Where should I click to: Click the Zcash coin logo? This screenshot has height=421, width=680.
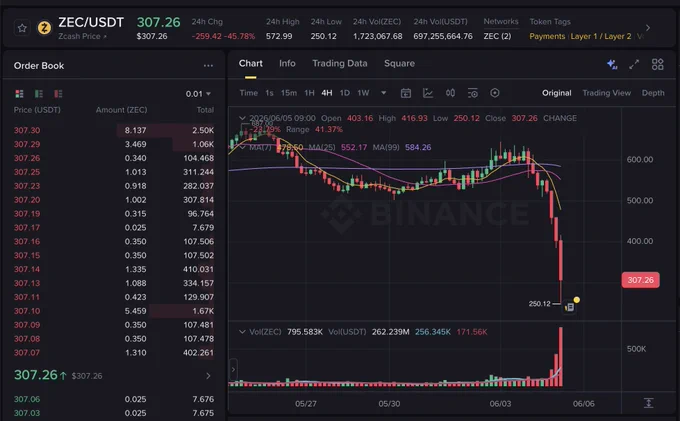[x=44, y=28]
